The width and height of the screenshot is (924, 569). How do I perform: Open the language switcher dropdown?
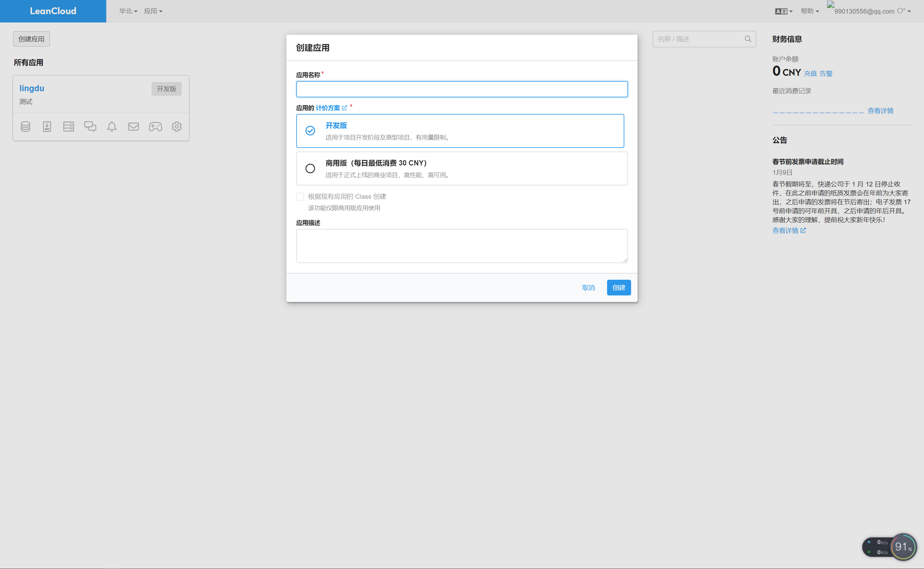[783, 11]
